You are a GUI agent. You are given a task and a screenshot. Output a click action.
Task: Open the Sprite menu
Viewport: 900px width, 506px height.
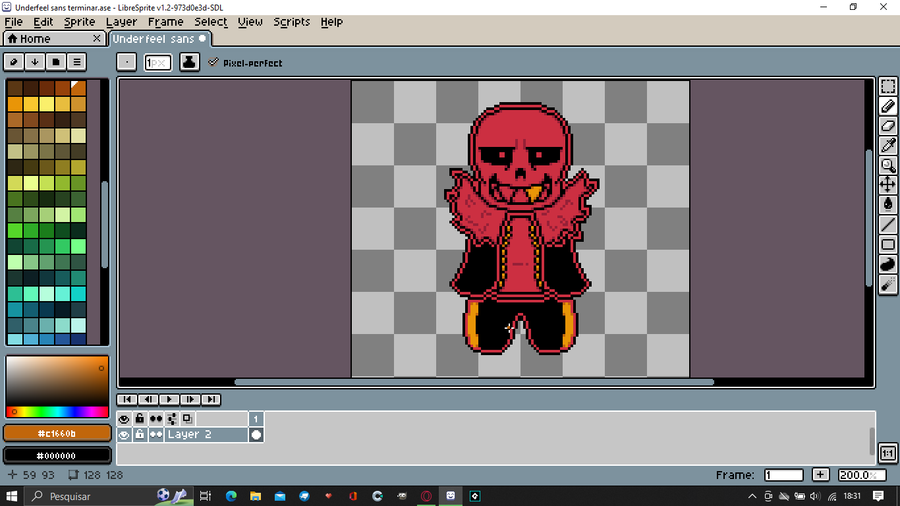pyautogui.click(x=79, y=22)
